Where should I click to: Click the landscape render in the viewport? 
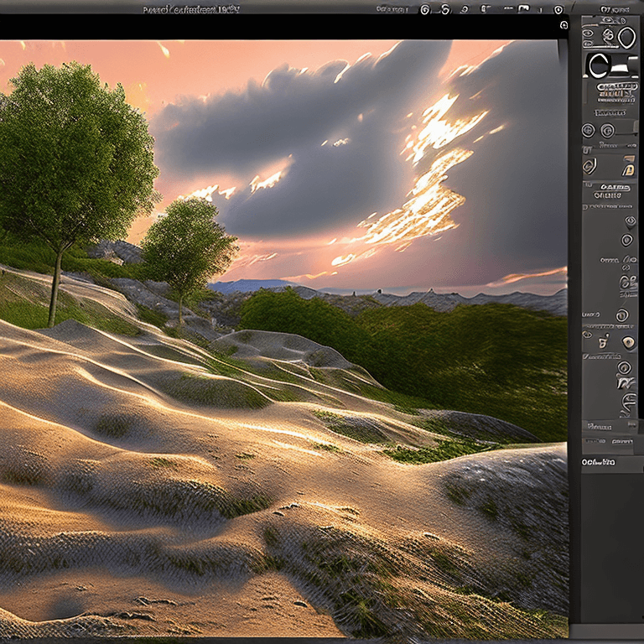pyautogui.click(x=283, y=338)
